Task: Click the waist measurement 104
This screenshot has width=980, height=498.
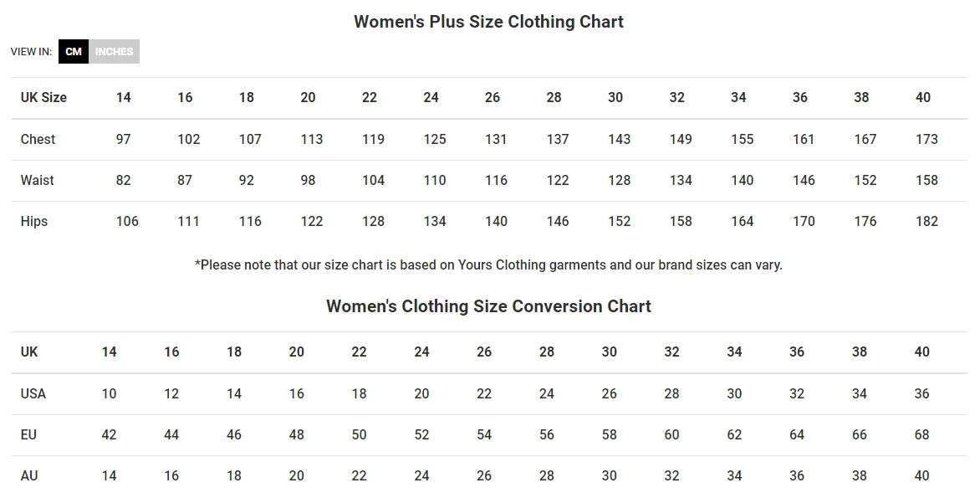Action: click(x=373, y=180)
